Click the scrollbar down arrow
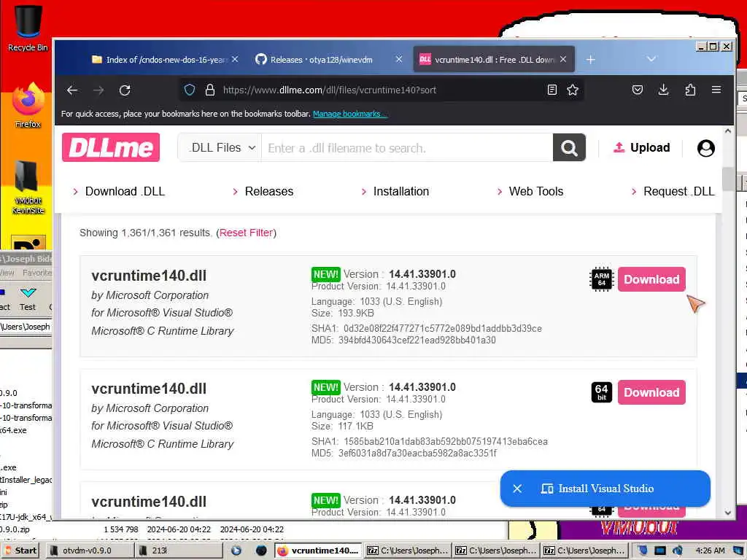Screen dimensions: 747x560 coord(728,513)
